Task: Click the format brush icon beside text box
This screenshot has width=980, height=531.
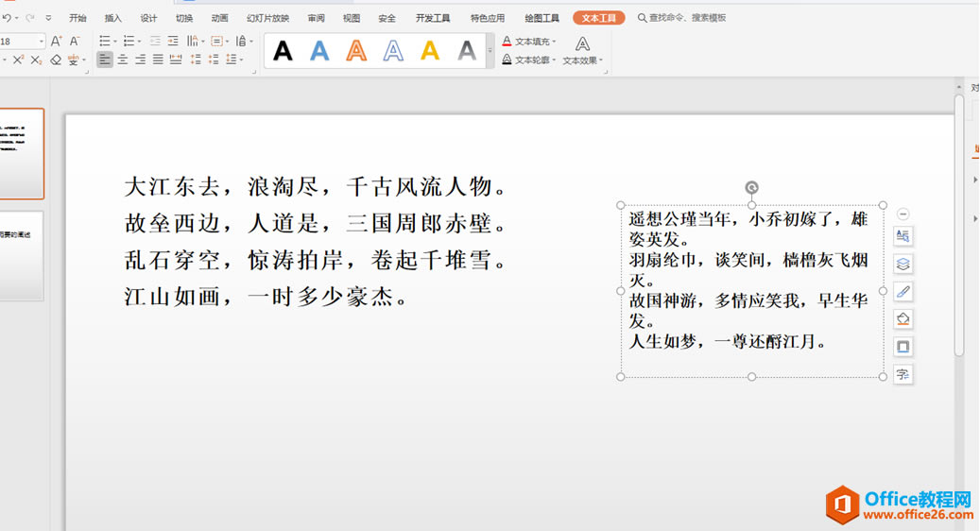Action: [903, 292]
